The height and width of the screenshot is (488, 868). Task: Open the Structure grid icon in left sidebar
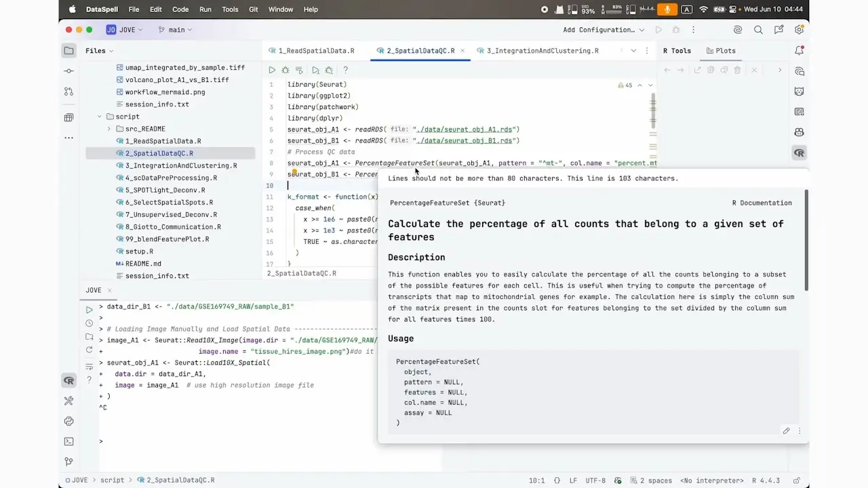68,118
